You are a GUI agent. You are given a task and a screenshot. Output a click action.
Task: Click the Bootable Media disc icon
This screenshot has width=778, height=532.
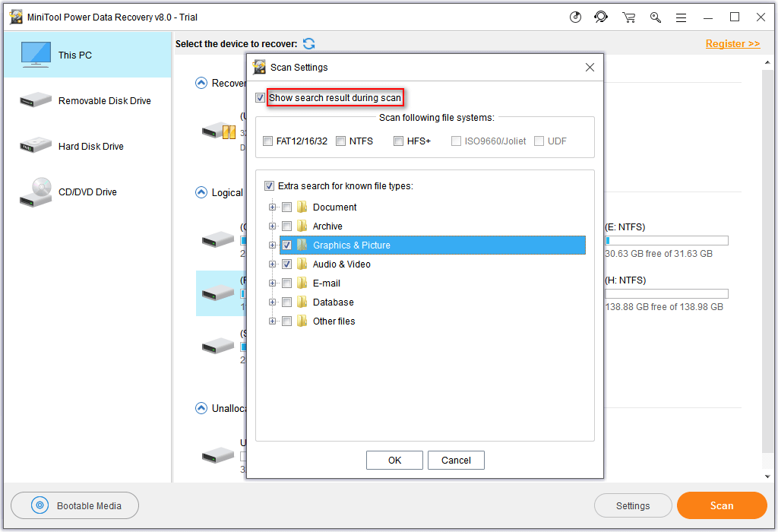coord(40,505)
